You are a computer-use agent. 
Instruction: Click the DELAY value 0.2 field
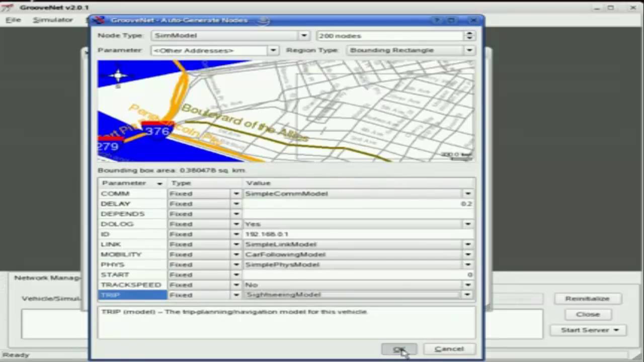(x=359, y=204)
